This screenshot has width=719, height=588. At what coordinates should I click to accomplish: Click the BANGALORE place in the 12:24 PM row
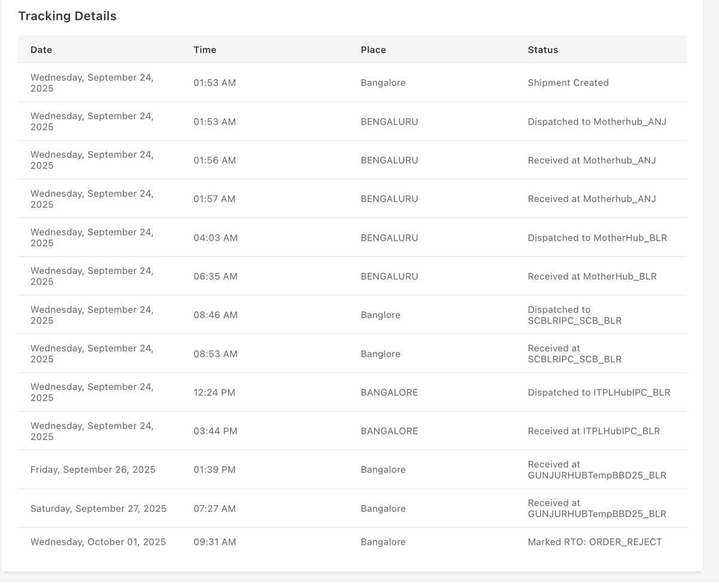[x=389, y=393]
